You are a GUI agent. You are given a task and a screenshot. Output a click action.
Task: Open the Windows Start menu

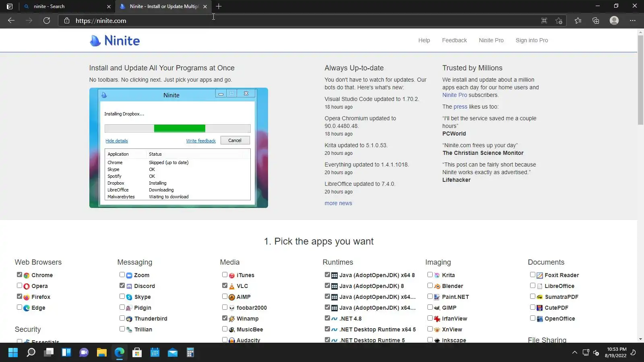(13, 353)
